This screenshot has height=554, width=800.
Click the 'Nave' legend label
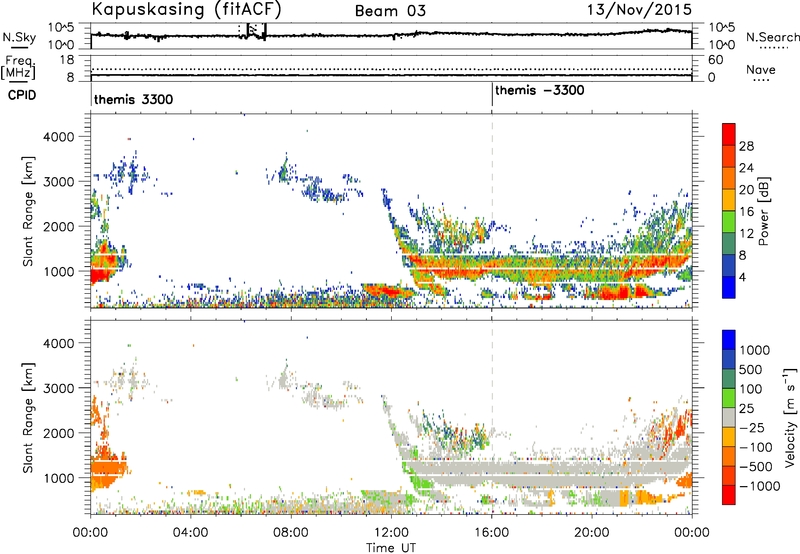coord(761,69)
